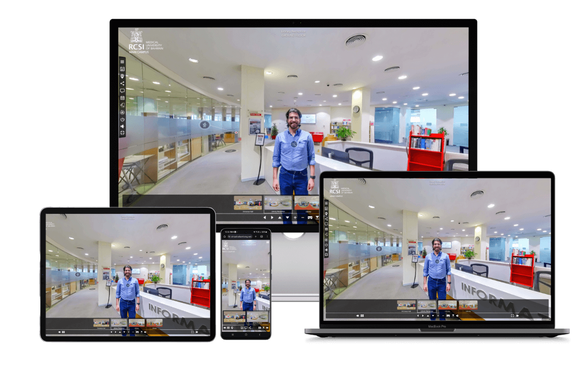Viewport: 588px width, 392px height.
Task: Collapse thumbnails with down arrow on MacBook bar
Action: [433, 316]
